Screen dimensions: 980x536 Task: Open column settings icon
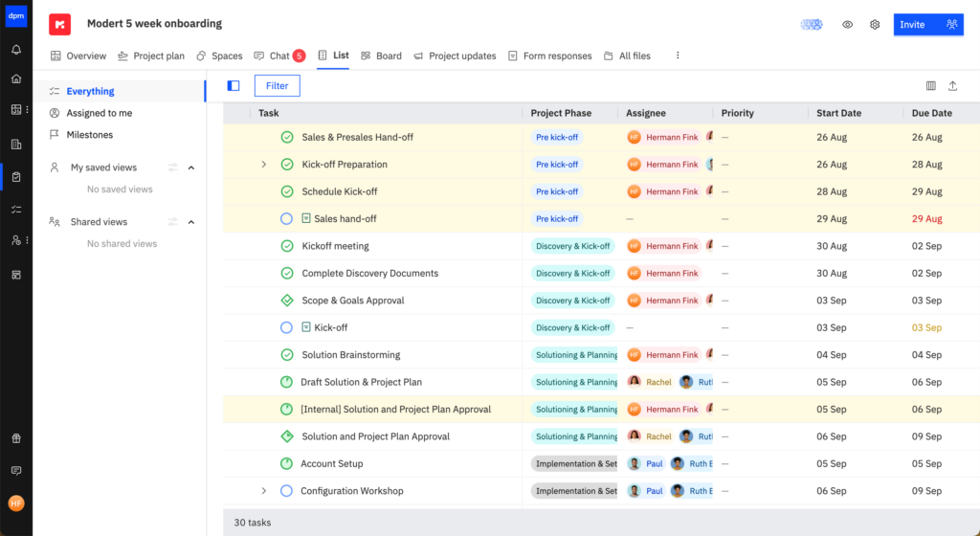pyautogui.click(x=930, y=85)
